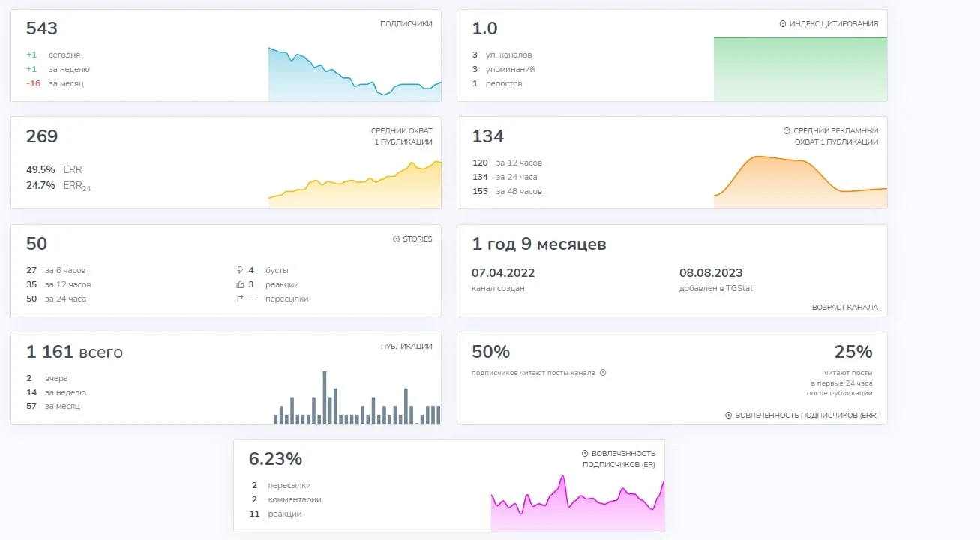Image resolution: width=980 pixels, height=540 pixels.
Task: Click the '3 упоминаний' row
Action: tap(503, 69)
